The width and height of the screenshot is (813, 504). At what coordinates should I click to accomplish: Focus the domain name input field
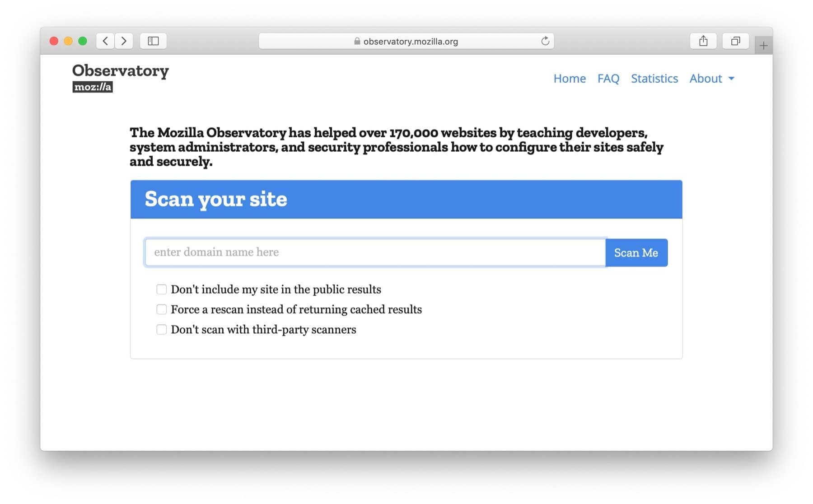[x=374, y=252]
